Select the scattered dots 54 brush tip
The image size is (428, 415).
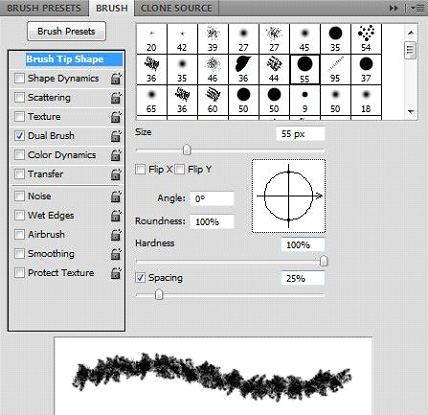pyautogui.click(x=366, y=39)
